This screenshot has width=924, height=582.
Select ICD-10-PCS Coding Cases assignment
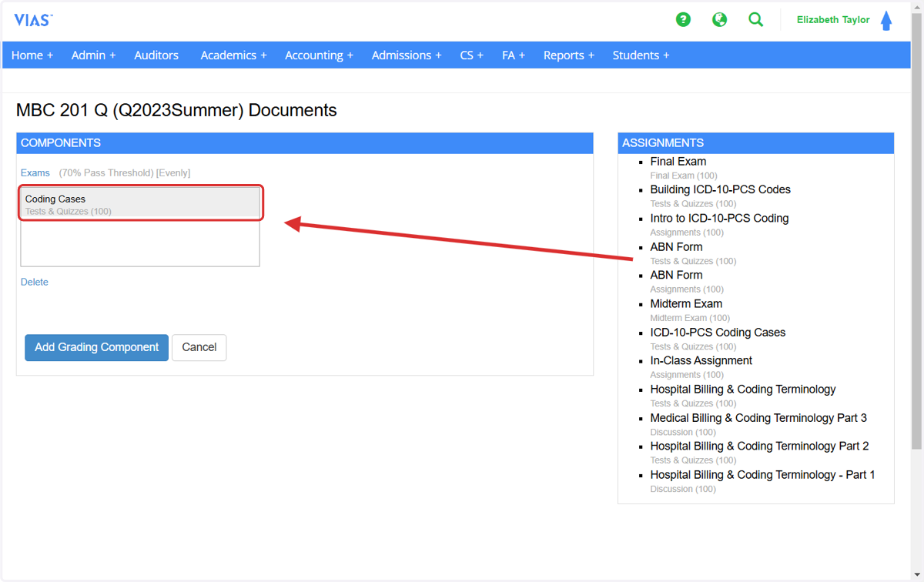(718, 333)
